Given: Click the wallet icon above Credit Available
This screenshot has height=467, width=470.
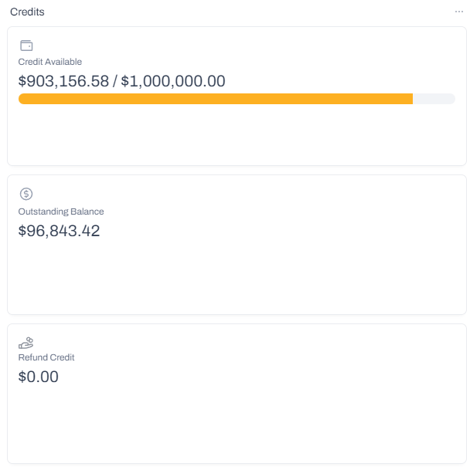Looking at the screenshot, I should [26, 45].
